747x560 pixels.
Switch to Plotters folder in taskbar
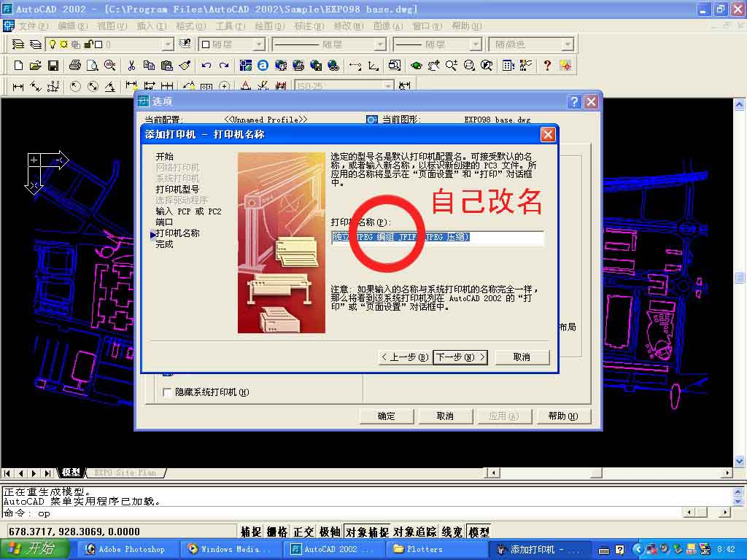tap(436, 549)
